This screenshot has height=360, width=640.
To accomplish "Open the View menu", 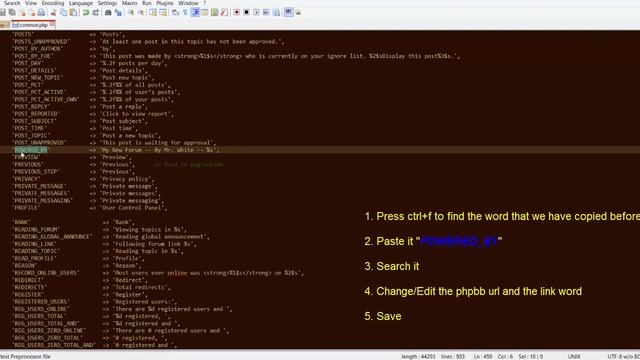I will coord(31,3).
